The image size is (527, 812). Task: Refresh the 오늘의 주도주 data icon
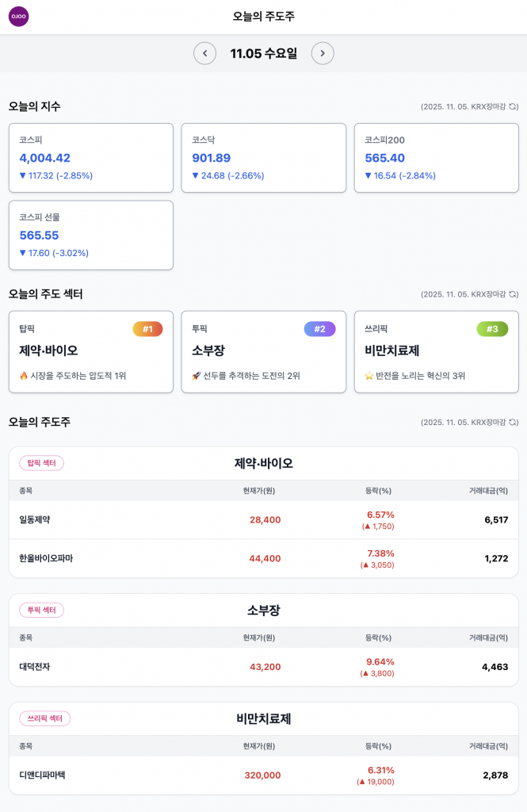tap(514, 423)
